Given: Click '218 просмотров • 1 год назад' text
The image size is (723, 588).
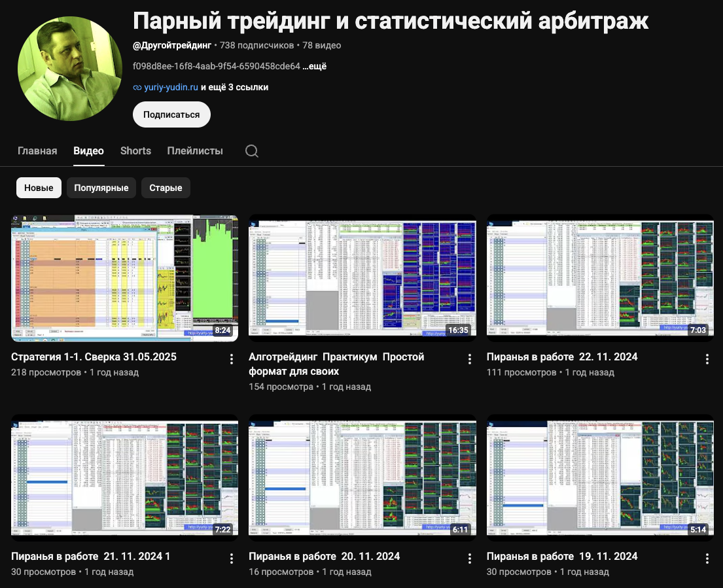Looking at the screenshot, I should pos(75,372).
